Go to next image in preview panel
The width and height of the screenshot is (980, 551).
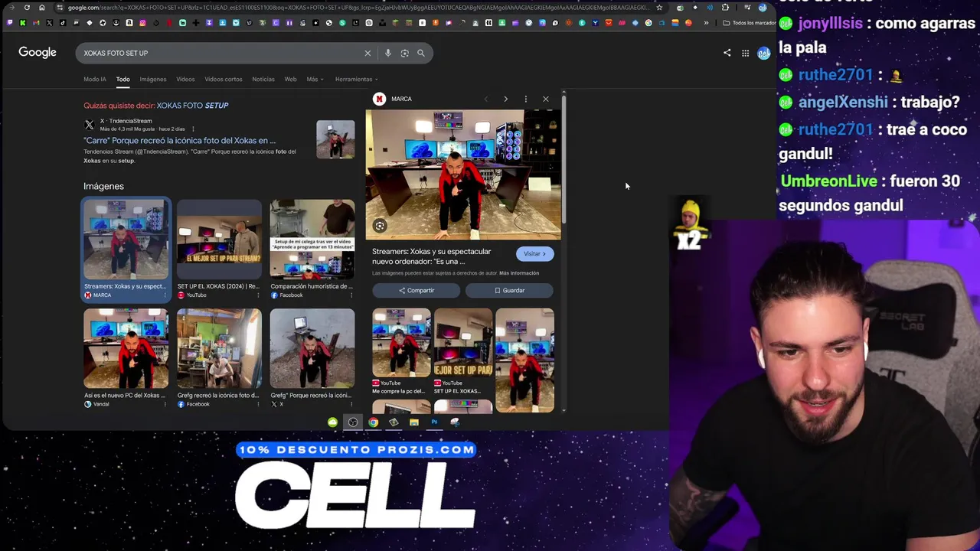(x=505, y=99)
